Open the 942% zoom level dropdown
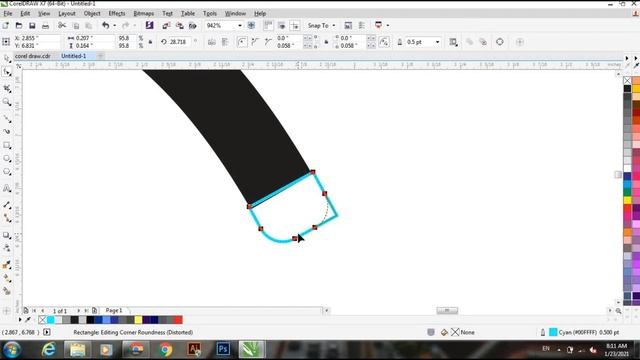Viewport: 640px width, 360px height. [240, 26]
